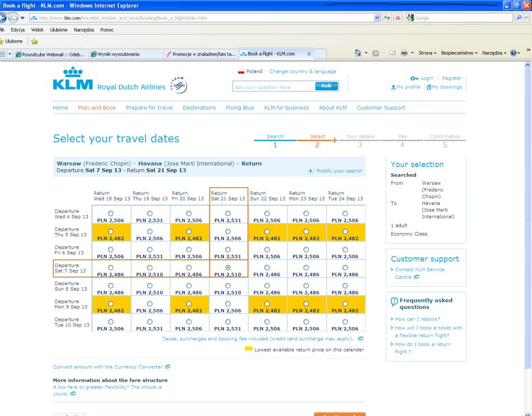This screenshot has height=416, width=532.
Task: Switch to the Roundcube Webmail tab
Action: click(x=51, y=54)
